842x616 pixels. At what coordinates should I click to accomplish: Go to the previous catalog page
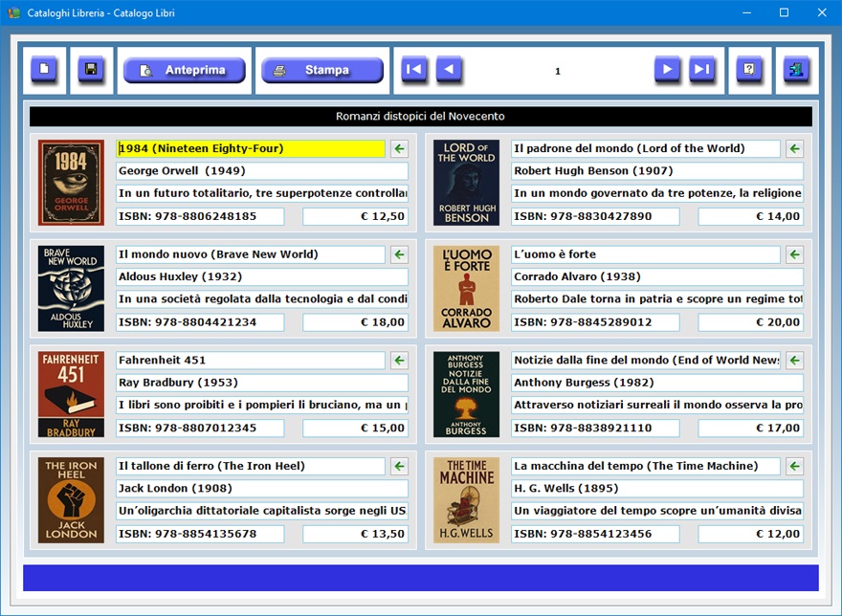[x=449, y=70]
